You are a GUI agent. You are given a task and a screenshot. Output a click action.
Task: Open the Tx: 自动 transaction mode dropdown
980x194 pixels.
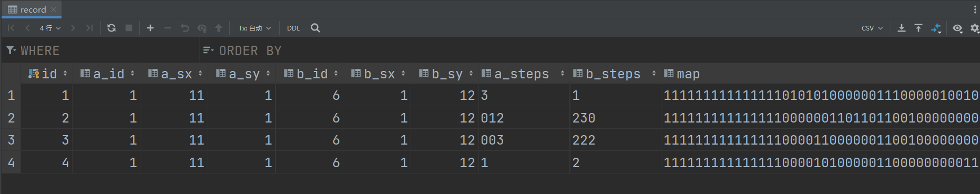255,28
